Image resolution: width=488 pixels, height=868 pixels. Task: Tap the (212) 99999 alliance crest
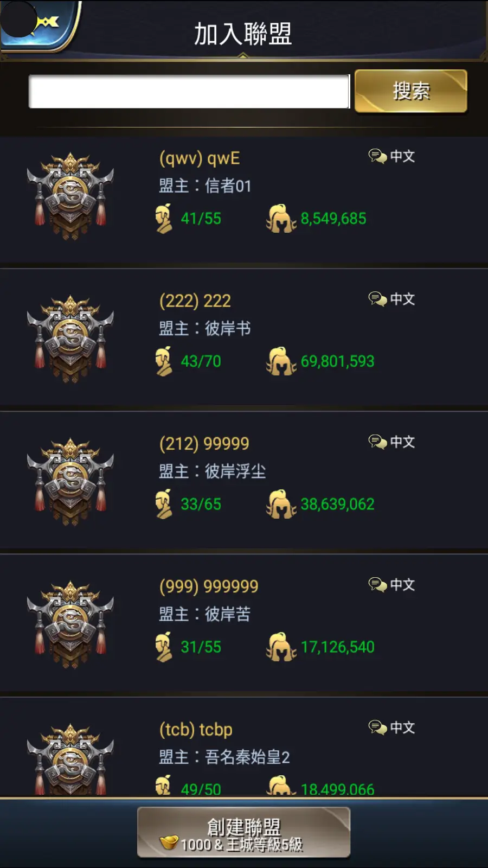(x=70, y=482)
